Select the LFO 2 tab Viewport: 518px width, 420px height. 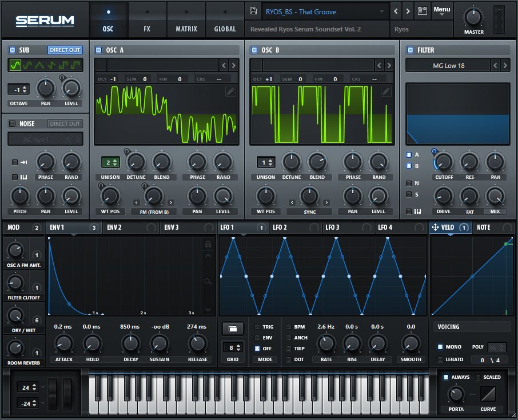click(296, 227)
